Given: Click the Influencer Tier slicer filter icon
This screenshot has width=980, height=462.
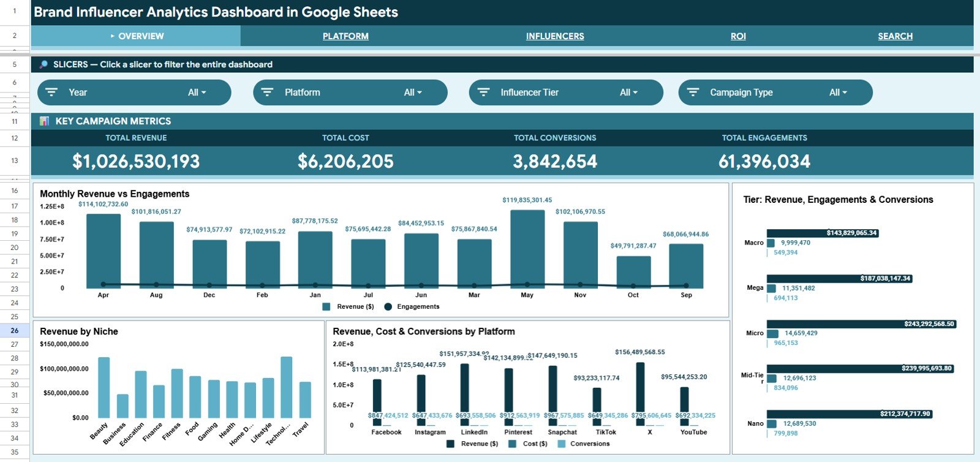Looking at the screenshot, I should click(483, 92).
